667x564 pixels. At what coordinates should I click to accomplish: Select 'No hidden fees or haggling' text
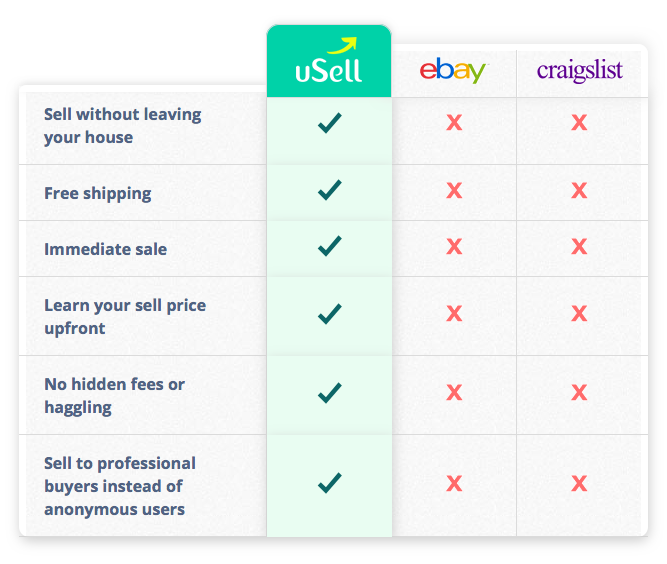point(114,396)
